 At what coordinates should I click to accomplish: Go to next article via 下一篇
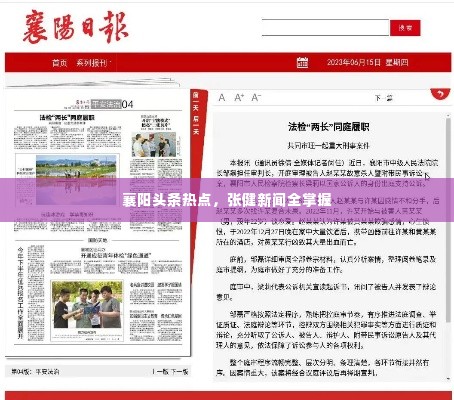click(x=384, y=98)
